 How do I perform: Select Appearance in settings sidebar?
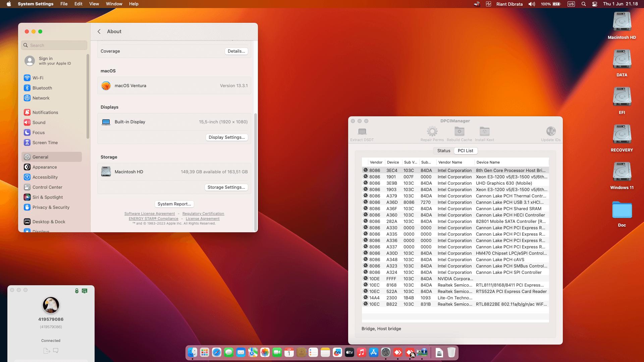[x=52, y=167]
